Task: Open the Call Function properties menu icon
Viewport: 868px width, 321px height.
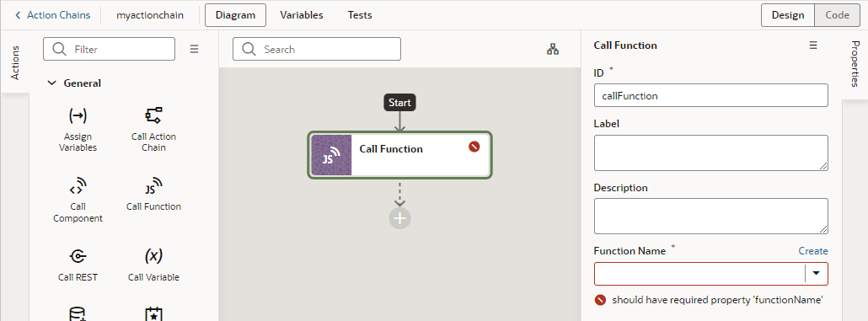Action: [813, 45]
